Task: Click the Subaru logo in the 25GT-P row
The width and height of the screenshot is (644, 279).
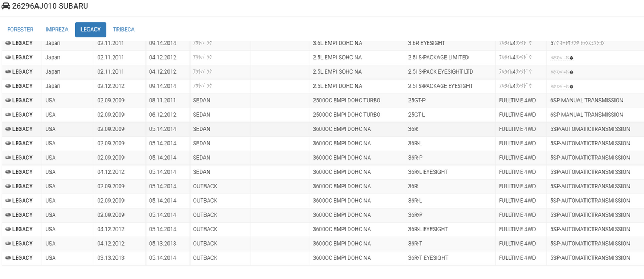Action: tap(8, 101)
